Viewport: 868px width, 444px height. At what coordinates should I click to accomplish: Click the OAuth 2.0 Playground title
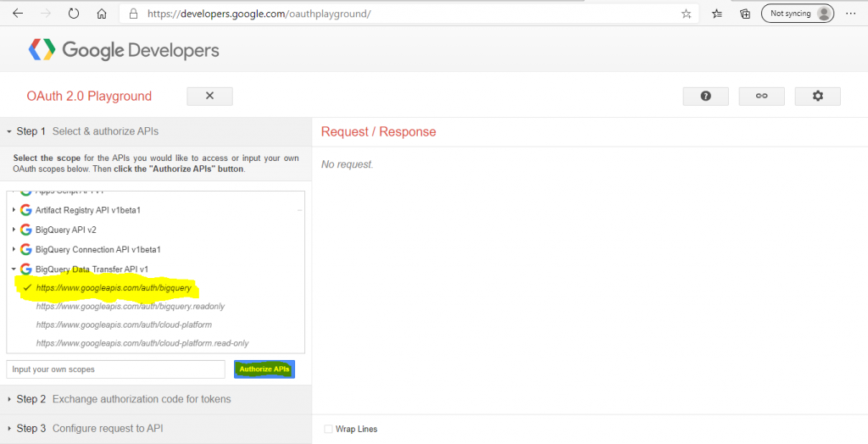tap(89, 97)
